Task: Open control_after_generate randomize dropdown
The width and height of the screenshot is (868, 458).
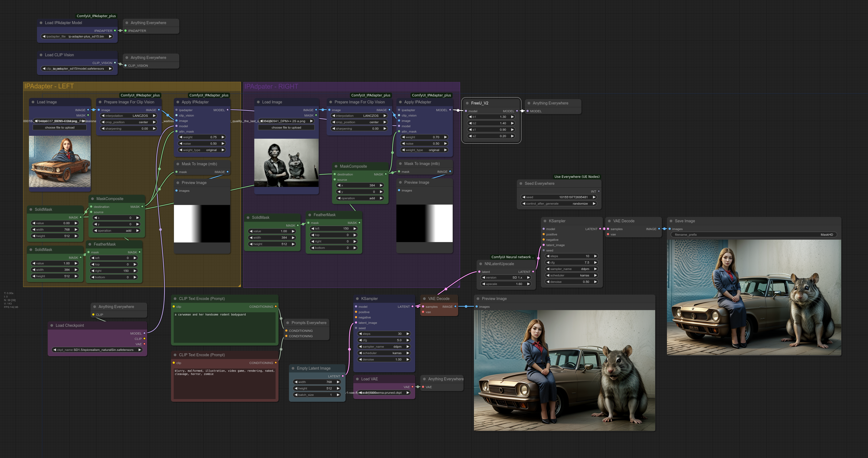Action: tap(559, 203)
